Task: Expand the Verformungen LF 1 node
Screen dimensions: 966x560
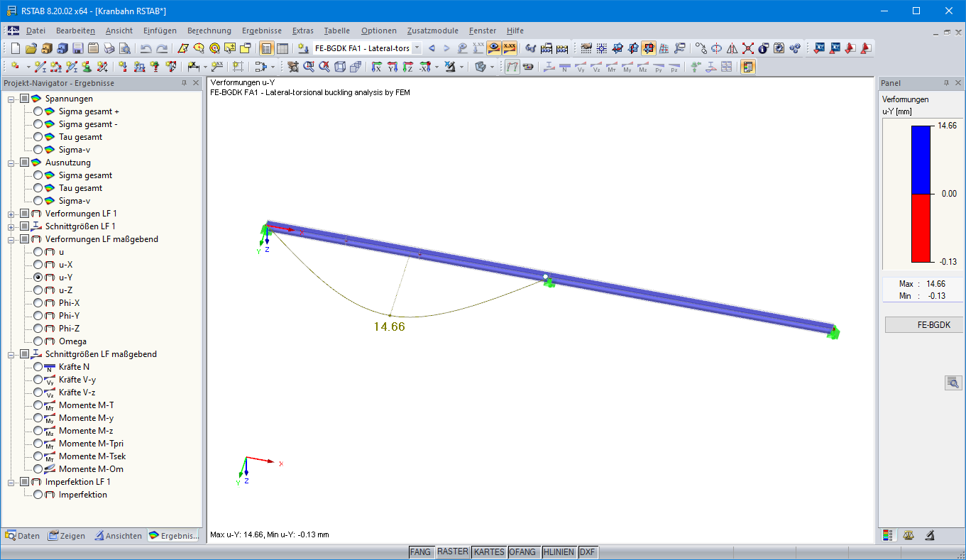Action: pyautogui.click(x=11, y=214)
